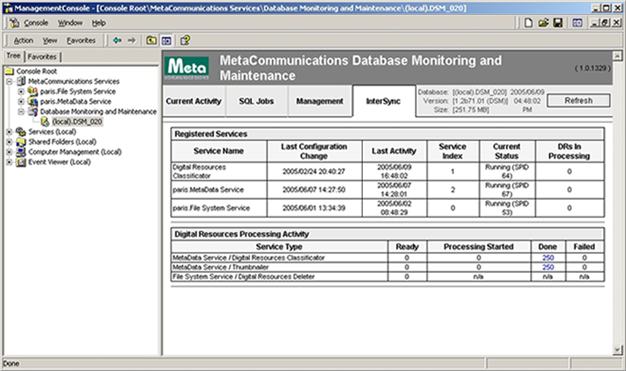Click the Database Monitoring and Maintenance icon
626x371 pixels.
[x=33, y=111]
